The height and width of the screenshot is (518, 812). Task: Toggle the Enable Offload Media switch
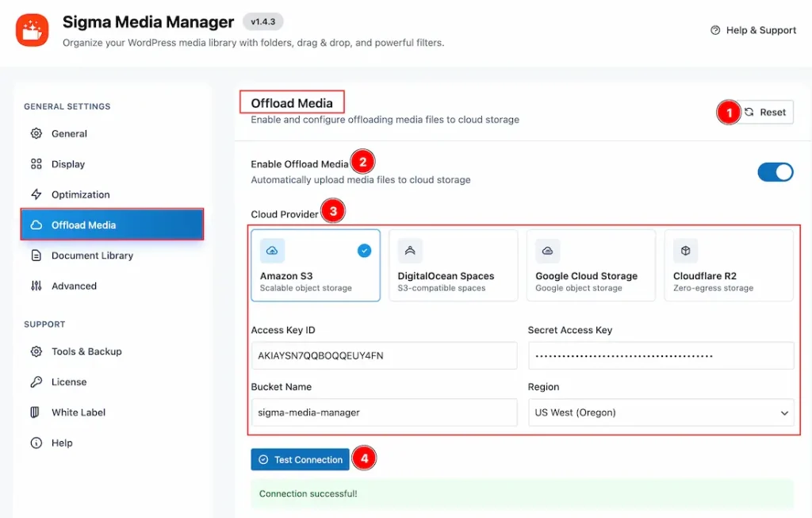pos(776,172)
